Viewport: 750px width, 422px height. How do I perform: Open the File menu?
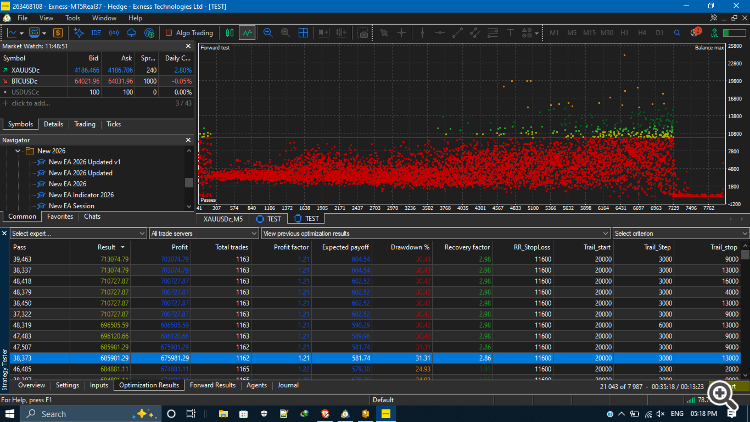[x=22, y=18]
